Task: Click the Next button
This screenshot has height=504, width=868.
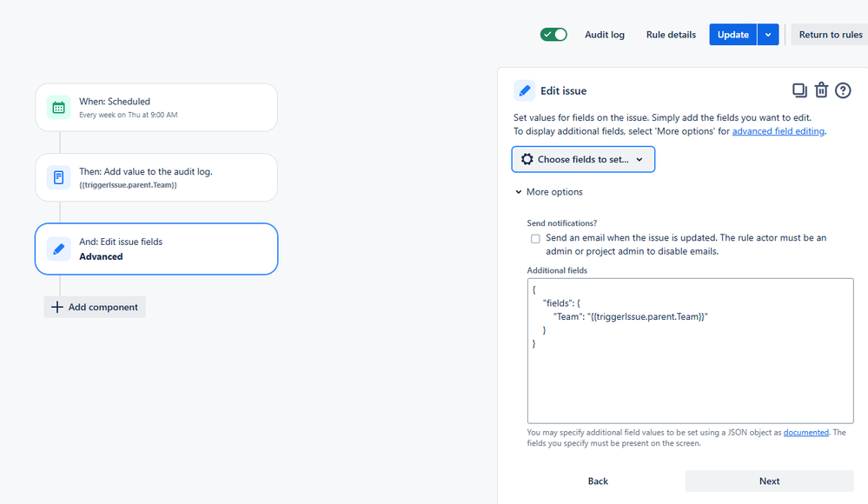Action: coord(769,481)
